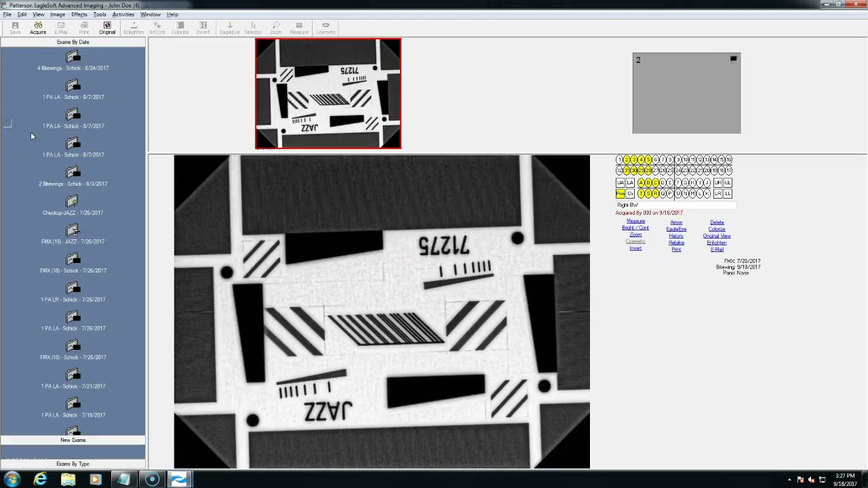Click the Original toolbar icon
The width and height of the screenshot is (868, 488).
pos(107,28)
